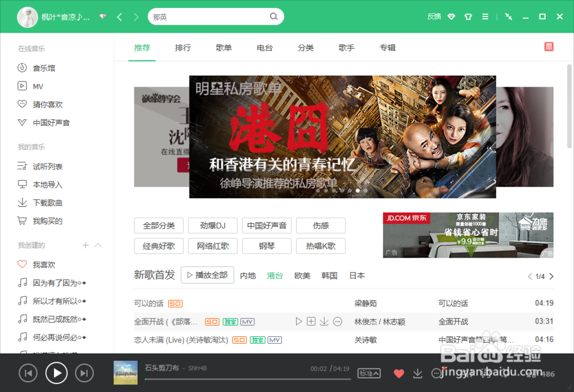Go to next page of 新歌首发

tap(551, 276)
